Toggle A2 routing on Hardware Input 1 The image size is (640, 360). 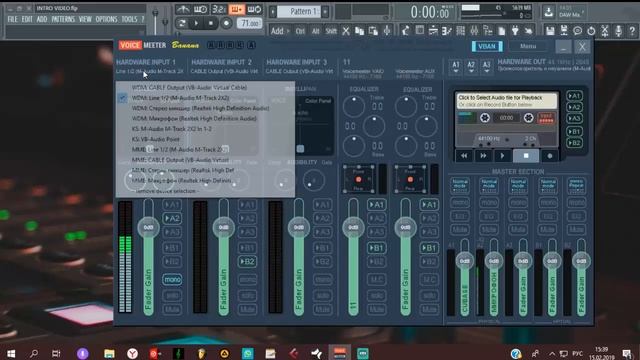(x=172, y=218)
